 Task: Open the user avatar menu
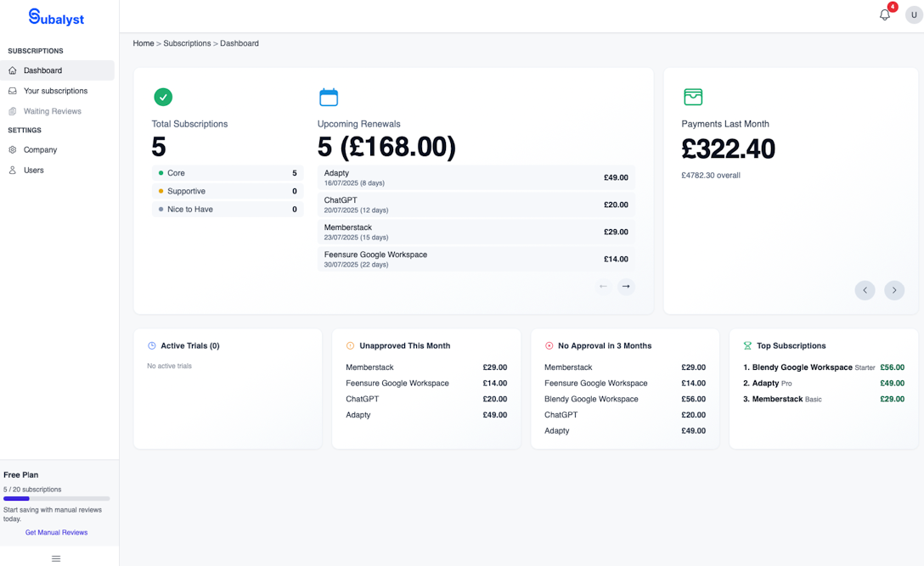click(914, 14)
